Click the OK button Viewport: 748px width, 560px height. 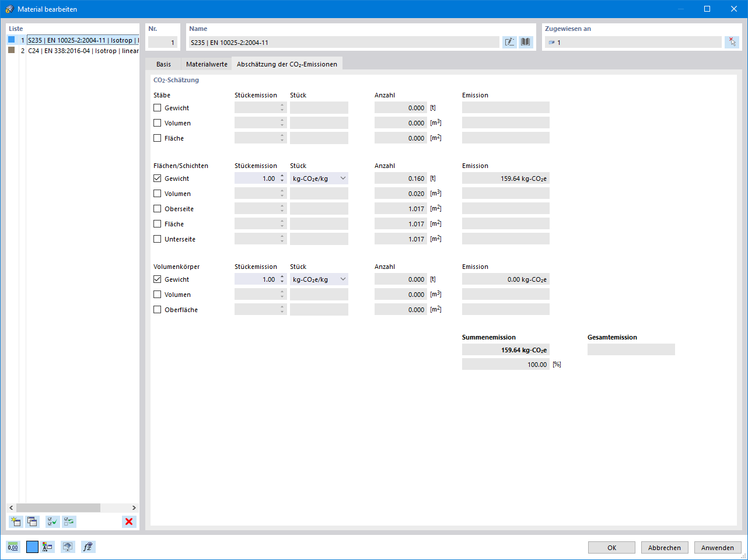[611, 548]
